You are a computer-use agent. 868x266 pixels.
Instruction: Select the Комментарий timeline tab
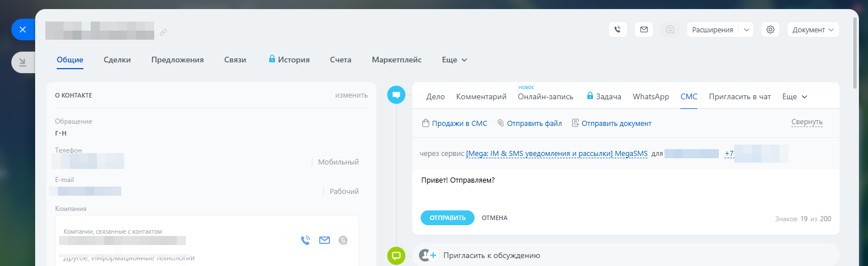pos(481,96)
